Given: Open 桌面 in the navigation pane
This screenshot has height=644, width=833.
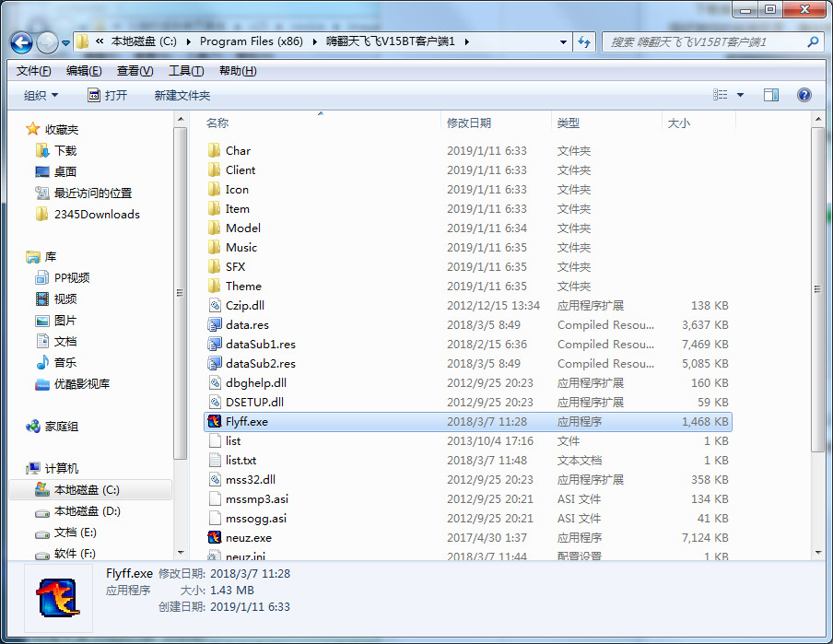Looking at the screenshot, I should [x=65, y=171].
